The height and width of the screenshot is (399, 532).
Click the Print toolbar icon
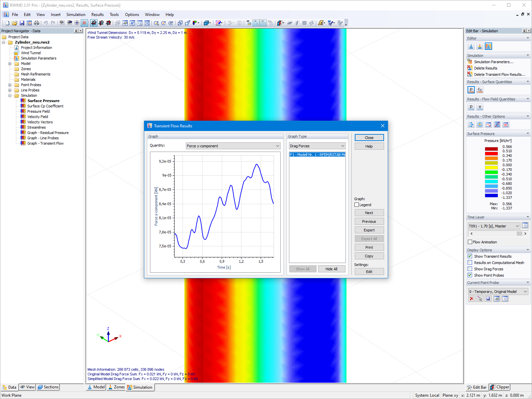click(37, 23)
